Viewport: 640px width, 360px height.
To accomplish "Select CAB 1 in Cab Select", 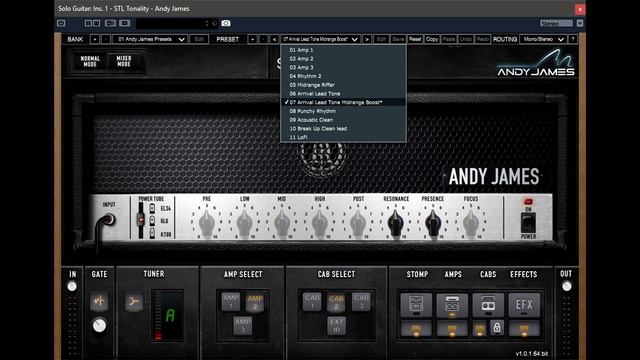I will coord(312,301).
